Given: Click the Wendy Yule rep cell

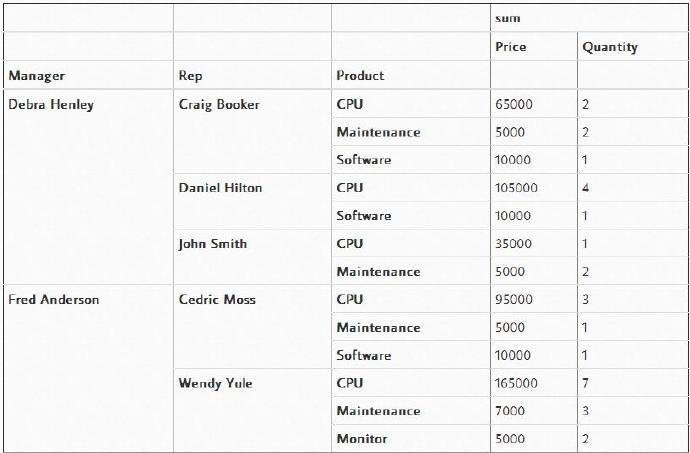Looking at the screenshot, I should click(215, 383).
